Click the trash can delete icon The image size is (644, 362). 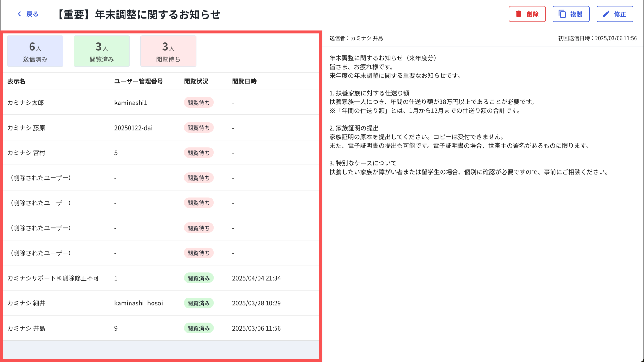tap(519, 14)
